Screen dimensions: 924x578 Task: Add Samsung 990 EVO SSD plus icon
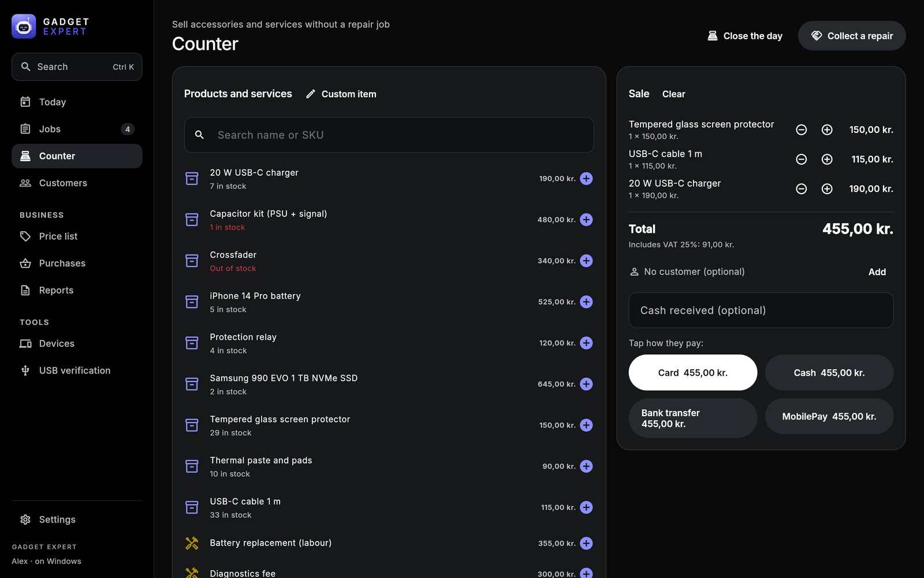pos(586,384)
